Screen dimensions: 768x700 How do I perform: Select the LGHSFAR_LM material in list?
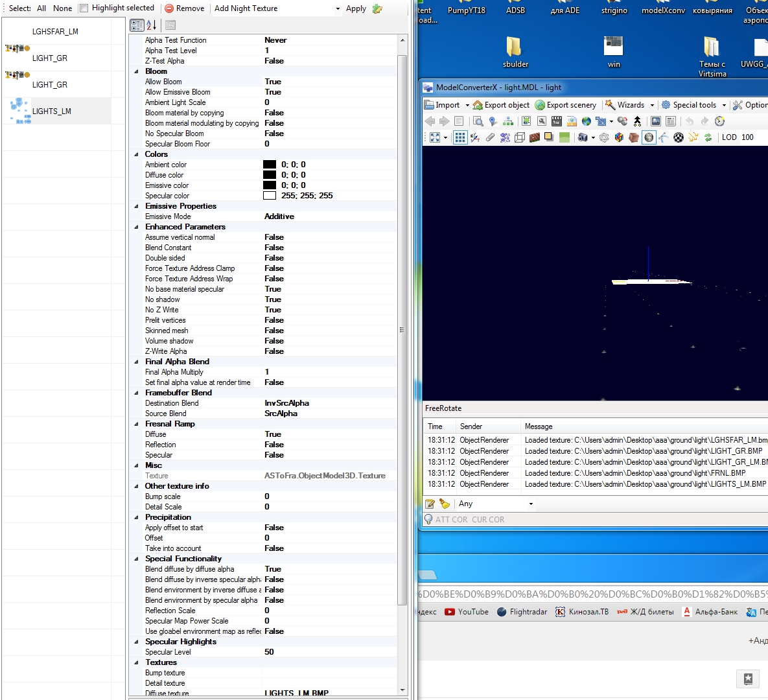point(55,31)
